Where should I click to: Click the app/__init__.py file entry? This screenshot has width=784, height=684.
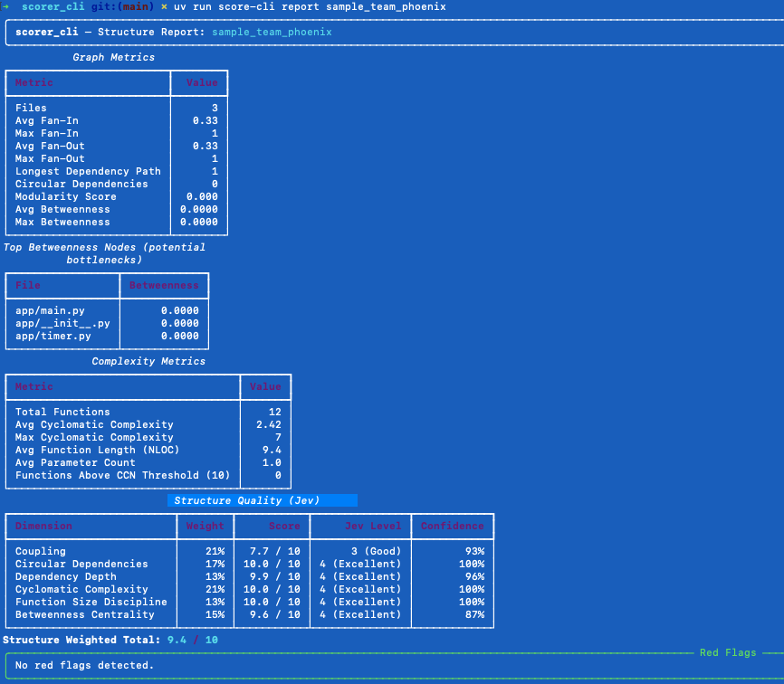coord(62,323)
